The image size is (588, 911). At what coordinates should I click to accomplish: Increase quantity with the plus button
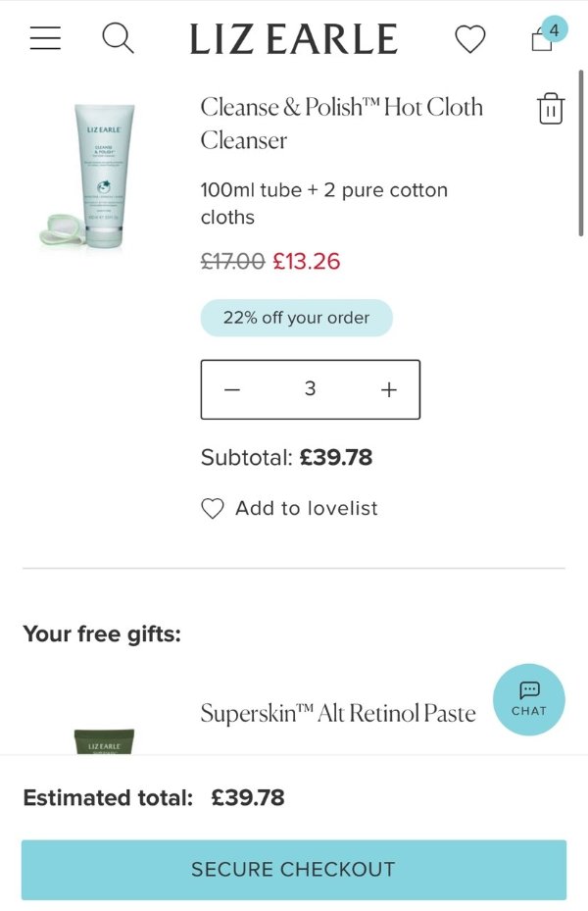pyautogui.click(x=389, y=389)
